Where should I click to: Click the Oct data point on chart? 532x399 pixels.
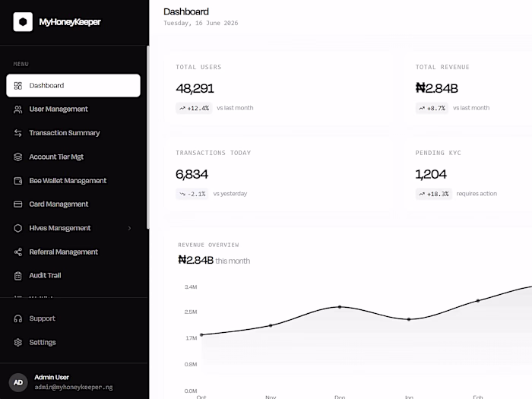point(201,335)
